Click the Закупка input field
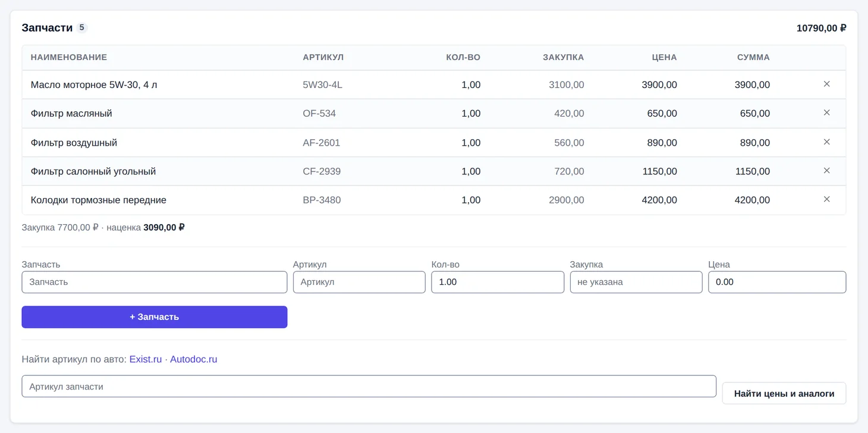The image size is (868, 433). [636, 282]
